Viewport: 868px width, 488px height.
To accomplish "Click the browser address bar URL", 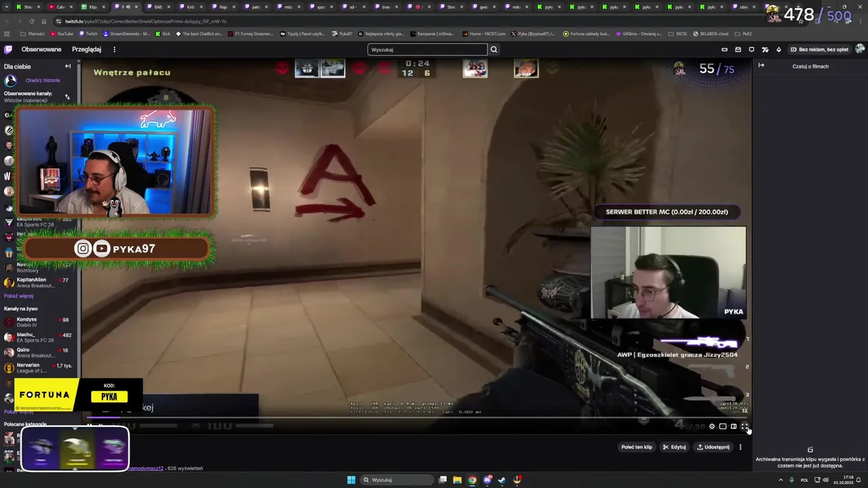I will (146, 21).
